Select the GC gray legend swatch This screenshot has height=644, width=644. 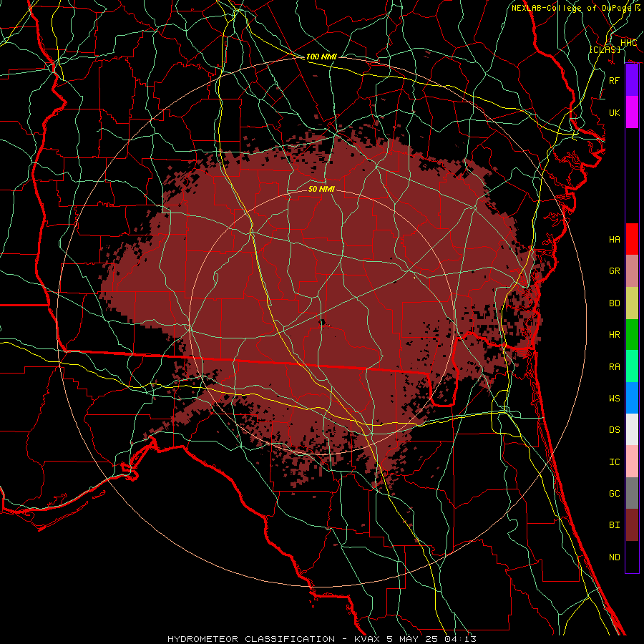coord(632,493)
